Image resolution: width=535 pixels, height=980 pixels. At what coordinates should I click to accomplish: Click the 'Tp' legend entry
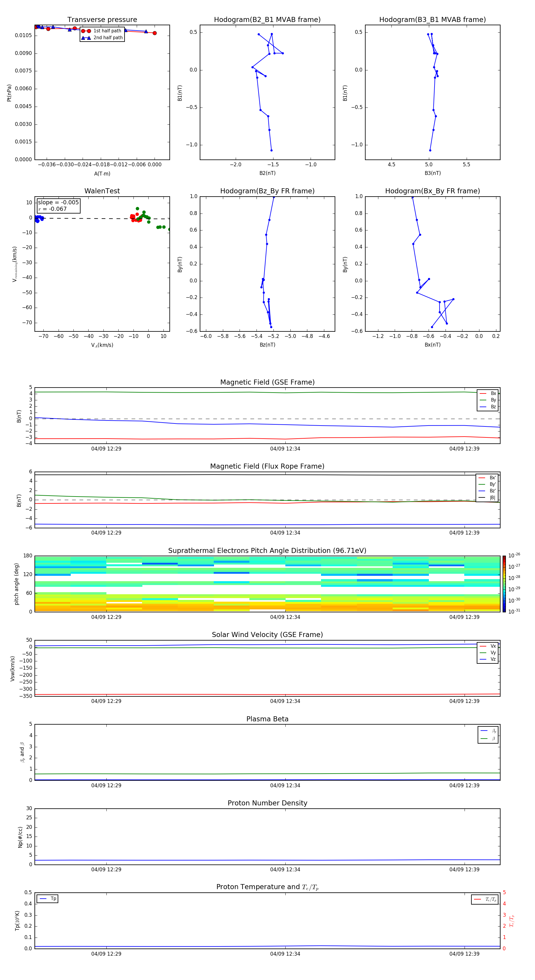pyautogui.click(x=48, y=899)
